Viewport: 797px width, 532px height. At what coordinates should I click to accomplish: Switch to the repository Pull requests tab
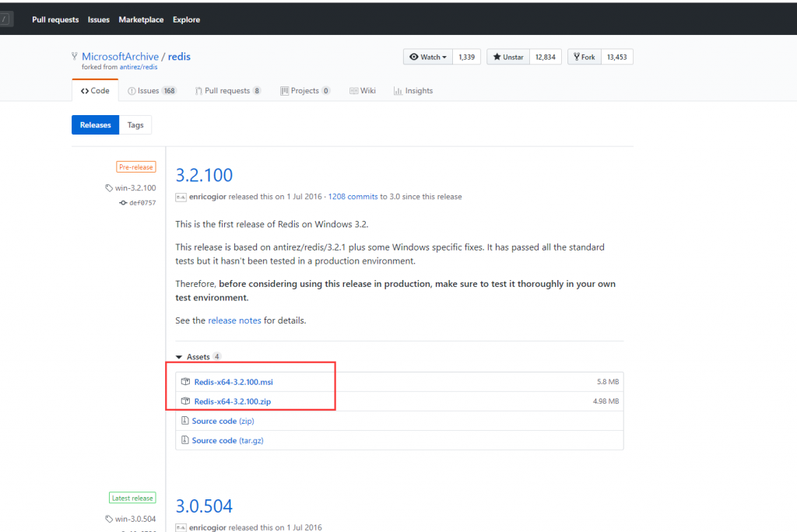pos(228,90)
